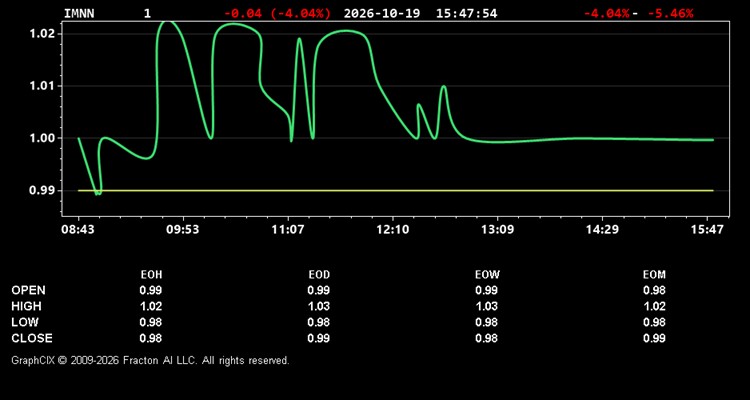Screen dimensions: 750x400
Task: Select the LOW row label
Action: [25, 322]
